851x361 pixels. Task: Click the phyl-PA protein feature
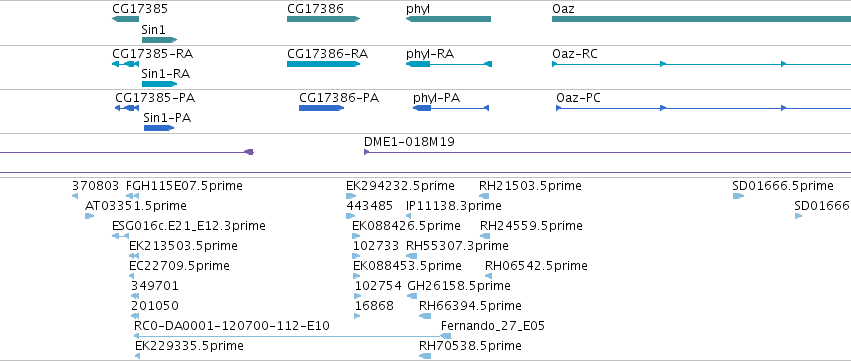point(451,108)
